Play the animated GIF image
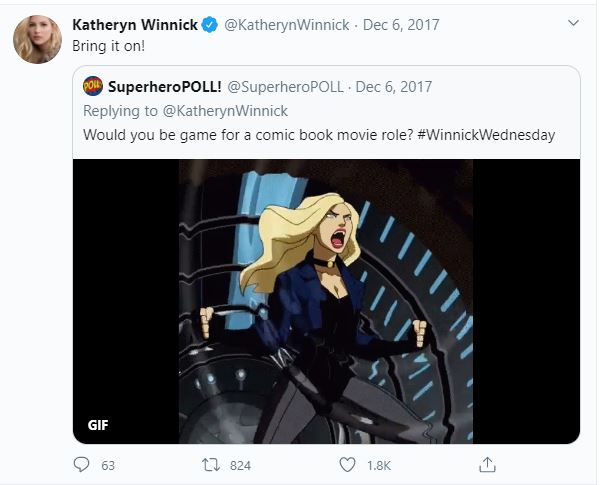 [326, 300]
